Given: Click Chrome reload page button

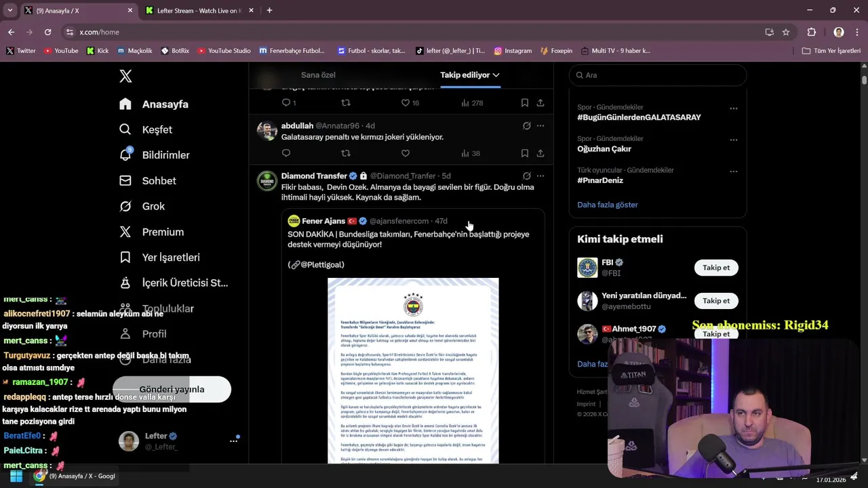Looking at the screenshot, I should tap(47, 32).
